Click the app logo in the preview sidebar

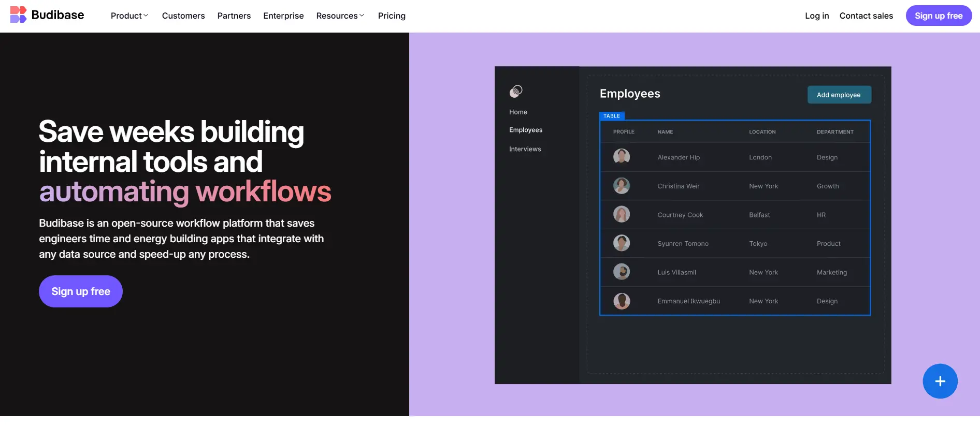pyautogui.click(x=516, y=92)
